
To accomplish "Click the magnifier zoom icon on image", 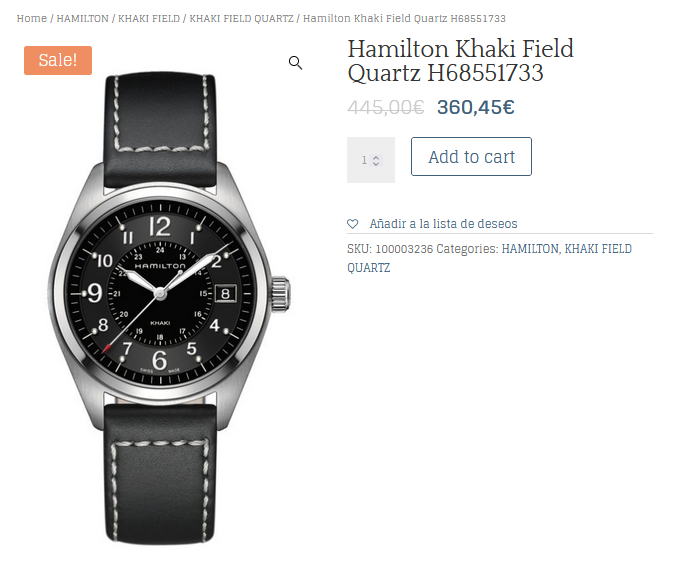I will 295,63.
